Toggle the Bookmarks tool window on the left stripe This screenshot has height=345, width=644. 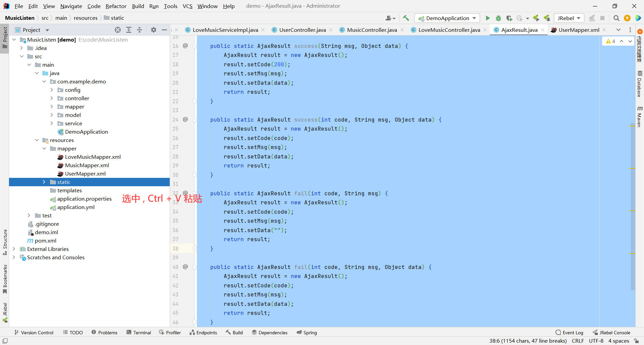[x=5, y=279]
